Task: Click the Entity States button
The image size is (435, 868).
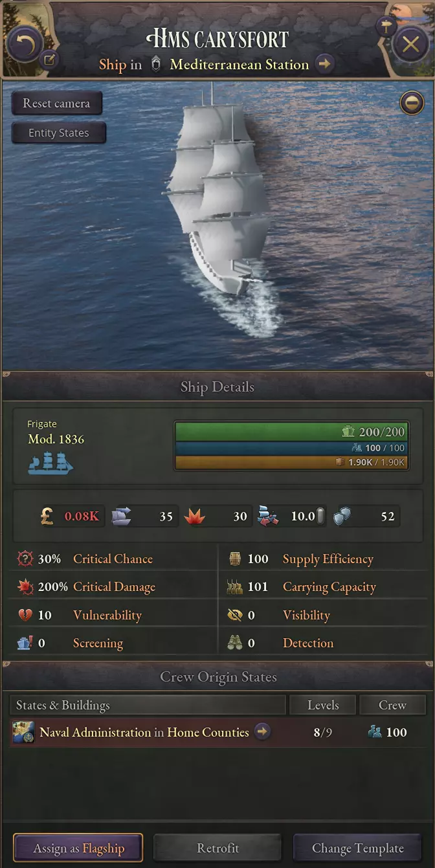Action: (x=59, y=133)
